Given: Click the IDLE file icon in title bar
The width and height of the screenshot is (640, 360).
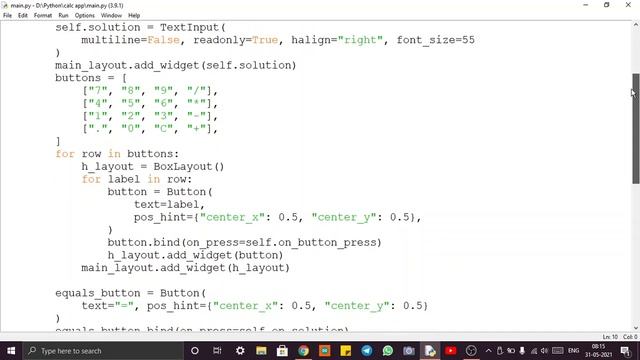Looking at the screenshot, I should [5, 5].
